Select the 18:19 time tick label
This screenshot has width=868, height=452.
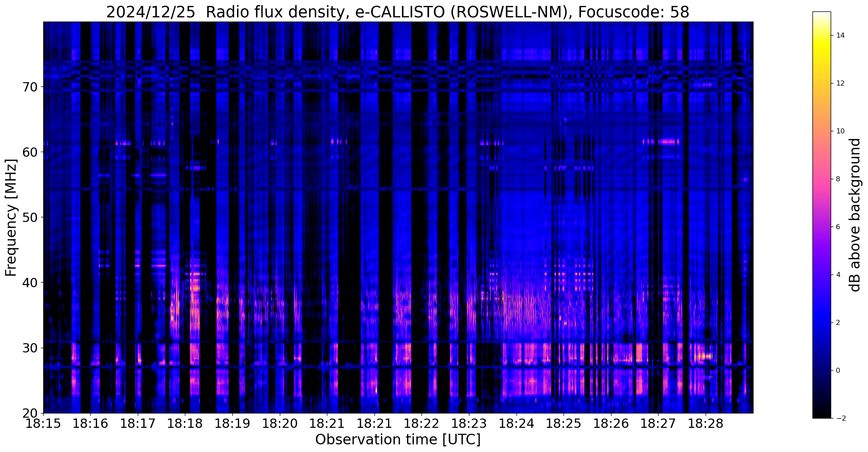[x=232, y=424]
